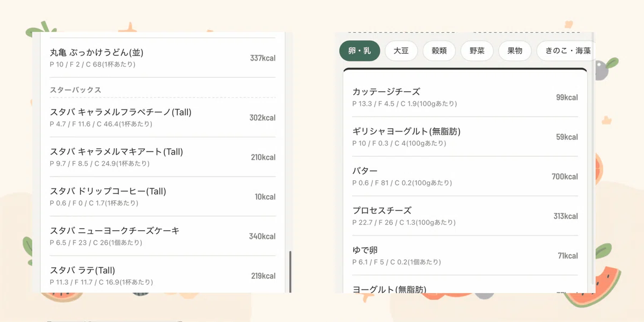Pick ギリシャヨーグルト(無脂肪) entry
Image resolution: width=644 pixels, height=322 pixels.
465,137
